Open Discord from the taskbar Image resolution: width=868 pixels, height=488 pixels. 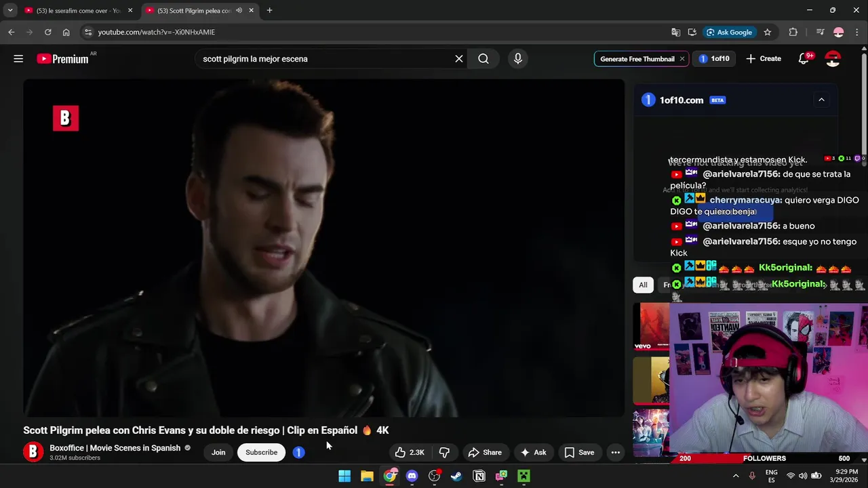[412, 476]
